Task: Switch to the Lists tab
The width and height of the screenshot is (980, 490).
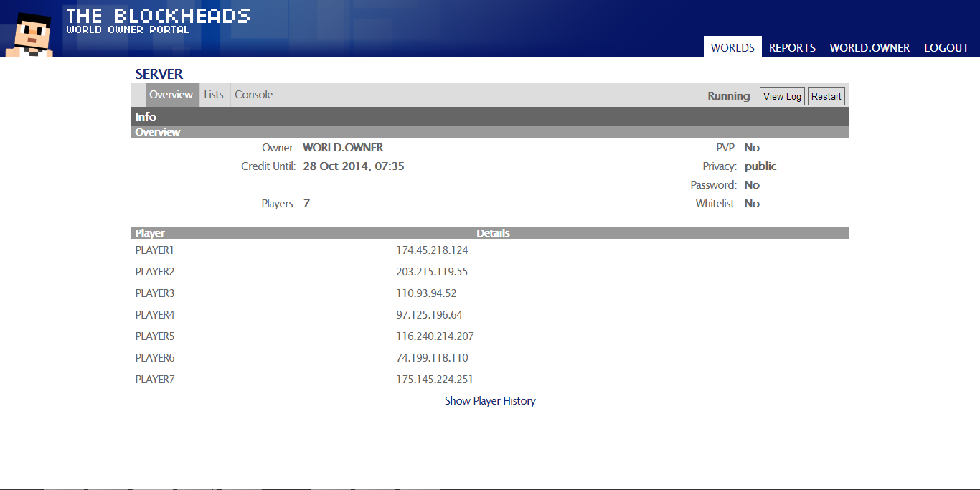Action: click(214, 95)
